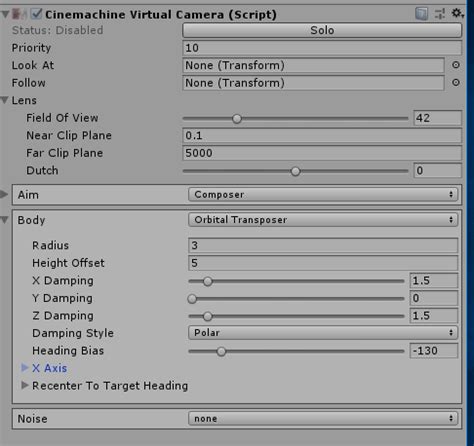Click the Dutch slider handle
This screenshot has height=446, width=474.
tap(295, 171)
